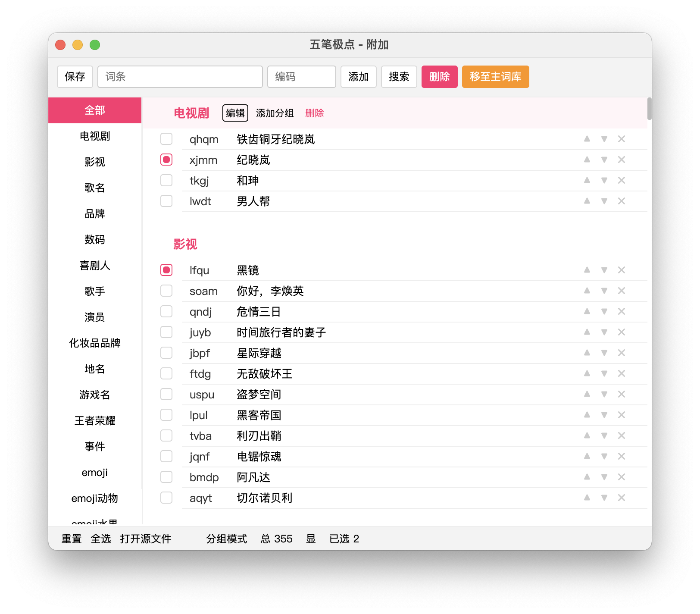Uncheck the 纪晓岚 xjmm checkbox
This screenshot has width=700, height=614.
[166, 160]
